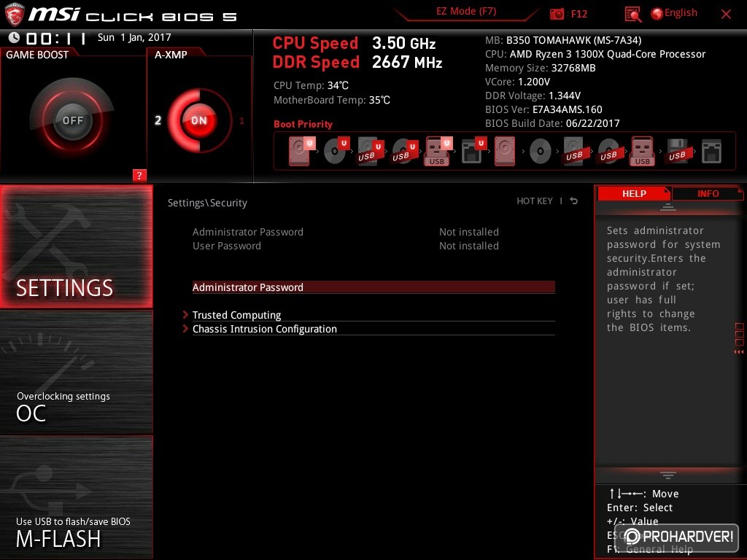Switch to the INFO tab
The width and height of the screenshot is (747, 560).
(x=708, y=193)
